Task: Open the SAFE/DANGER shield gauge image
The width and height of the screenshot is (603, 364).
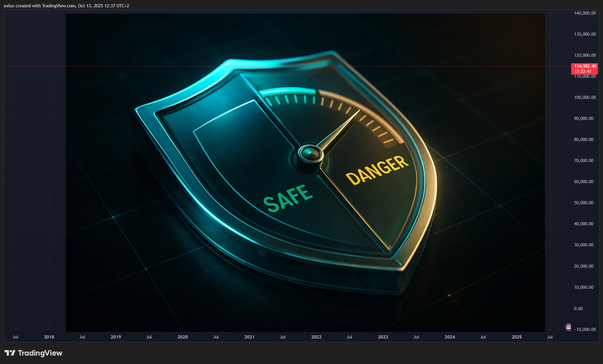Action: [305, 173]
